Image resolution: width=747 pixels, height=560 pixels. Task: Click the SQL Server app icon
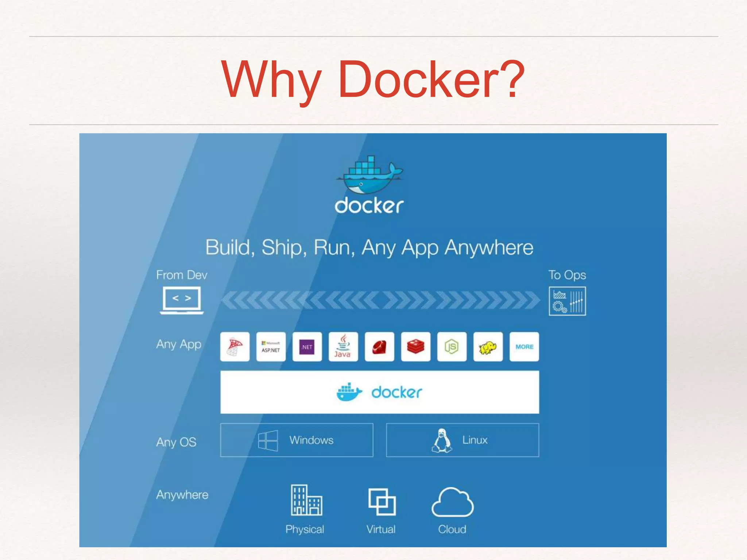(x=235, y=347)
